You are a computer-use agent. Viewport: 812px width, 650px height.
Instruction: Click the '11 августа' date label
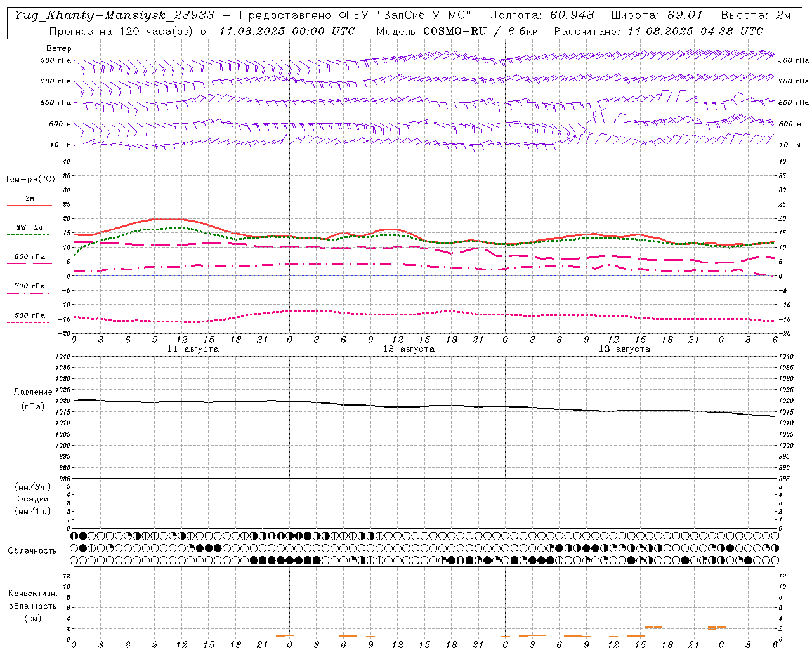(x=193, y=349)
